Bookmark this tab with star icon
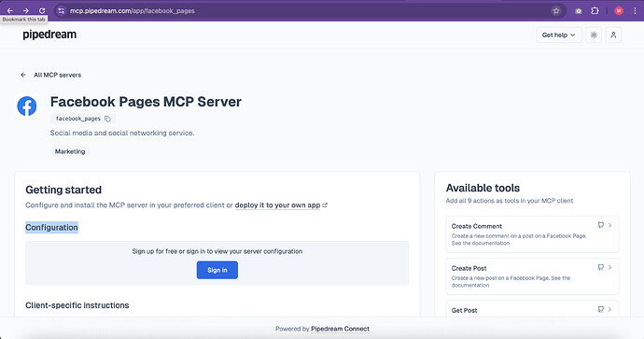 (556, 10)
